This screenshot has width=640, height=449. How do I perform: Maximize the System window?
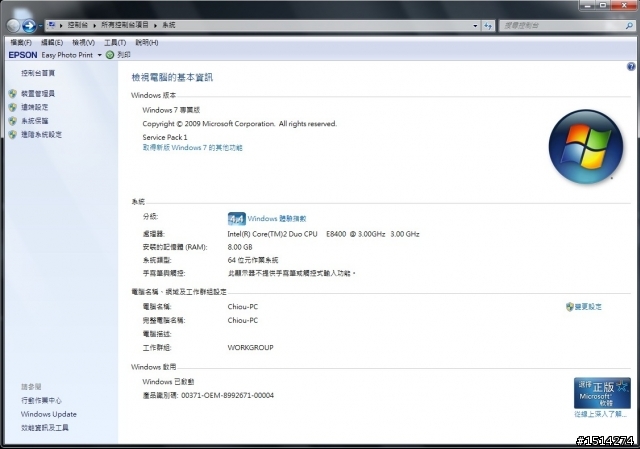click(x=603, y=5)
